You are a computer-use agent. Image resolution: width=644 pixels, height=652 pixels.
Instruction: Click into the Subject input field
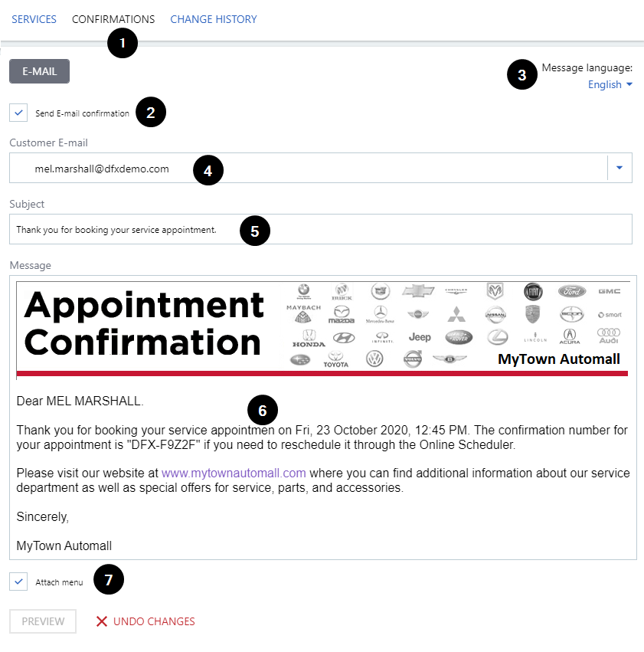click(320, 229)
